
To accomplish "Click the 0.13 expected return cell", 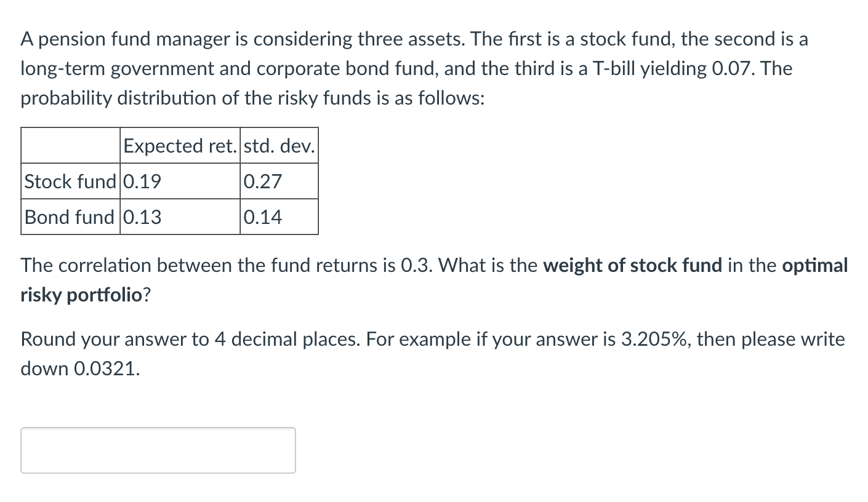I will (180, 217).
